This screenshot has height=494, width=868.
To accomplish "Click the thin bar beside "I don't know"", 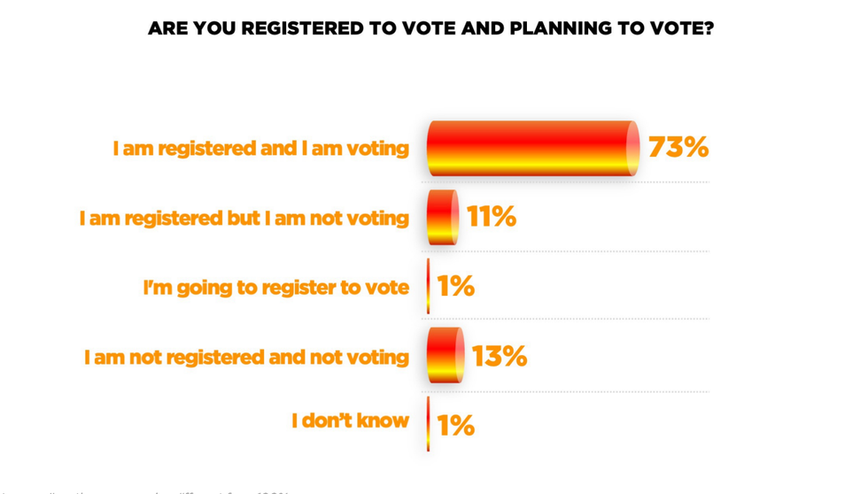I will pos(429,423).
